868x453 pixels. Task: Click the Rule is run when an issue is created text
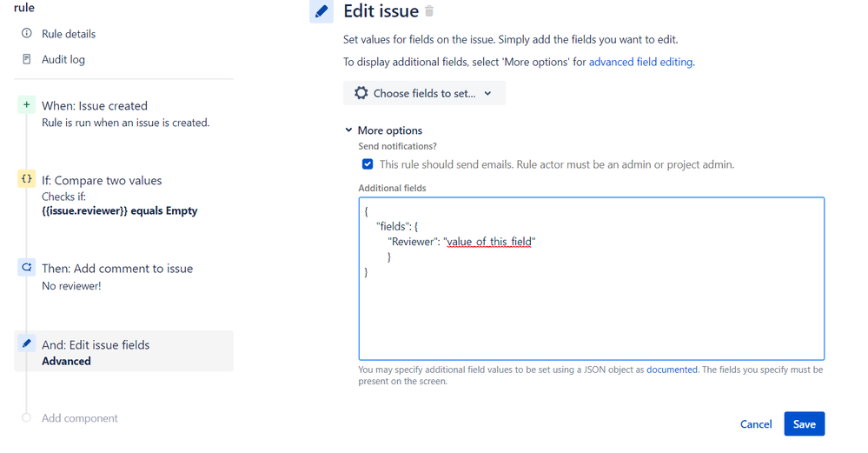tap(126, 123)
